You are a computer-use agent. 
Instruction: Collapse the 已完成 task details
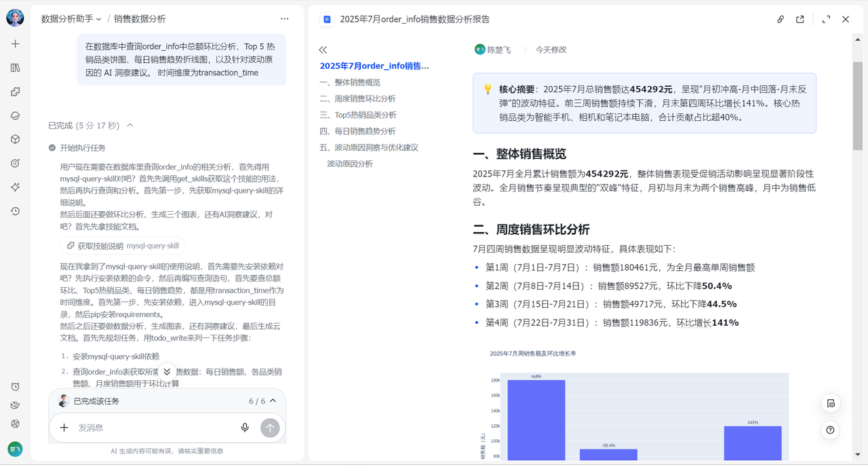(130, 126)
